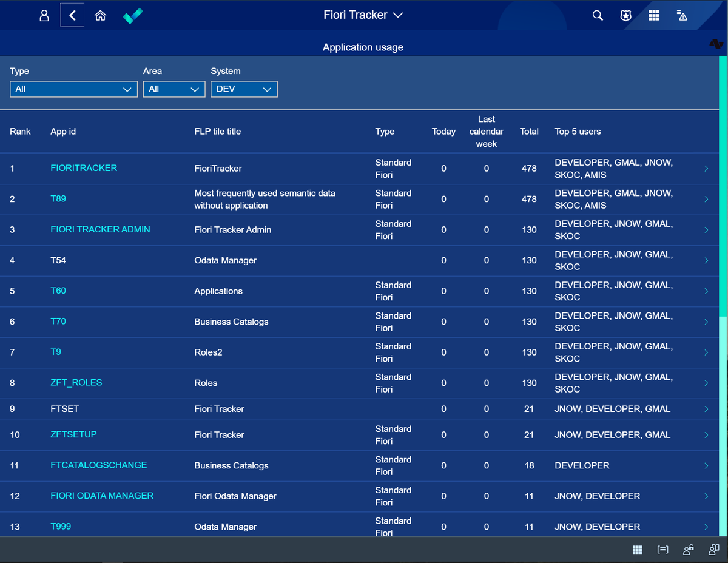The image size is (728, 563).
Task: Open the home page icon
Action: tap(101, 16)
